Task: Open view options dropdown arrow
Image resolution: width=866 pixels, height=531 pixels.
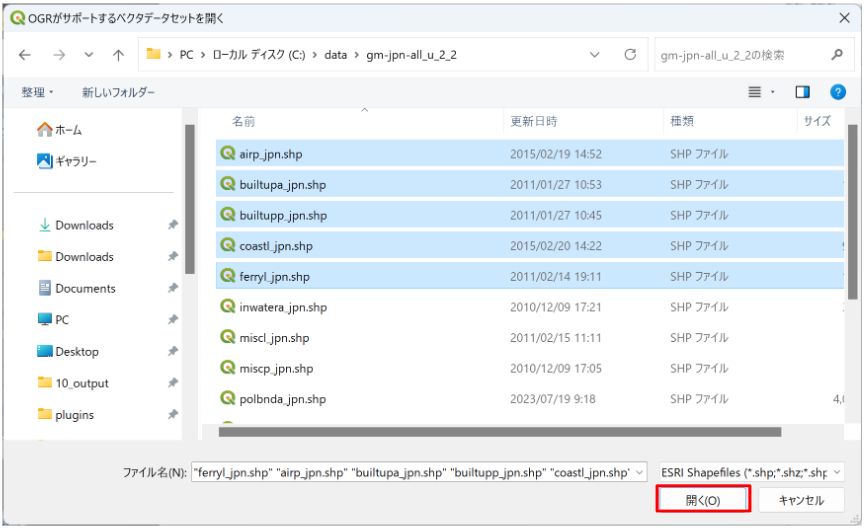Action: [773, 92]
